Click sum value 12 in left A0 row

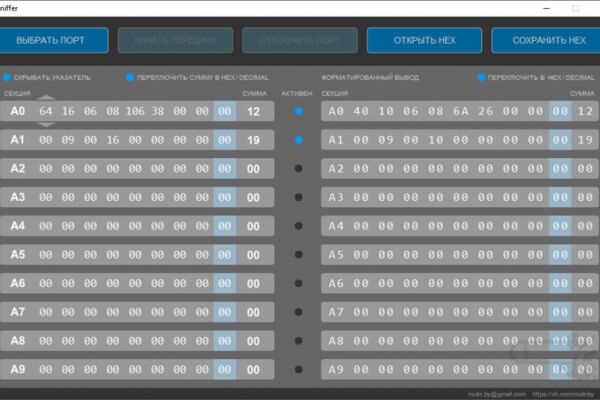click(x=253, y=111)
